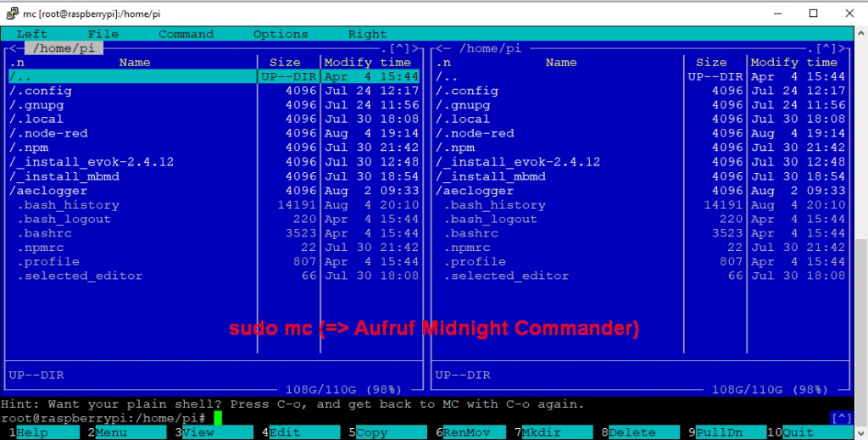868x440 pixels.
Task: Sort right panel by Modify time column
Action: 794,63
